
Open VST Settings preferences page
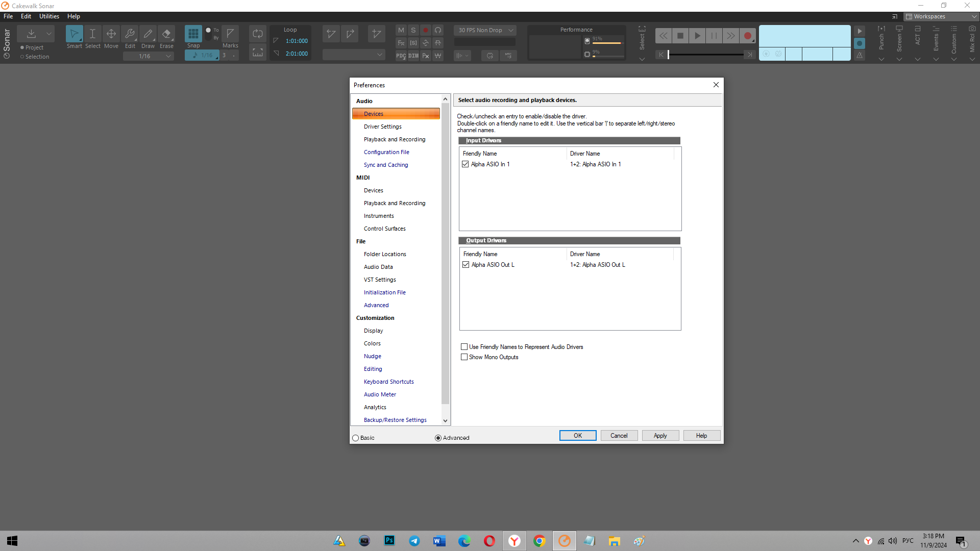coord(380,280)
